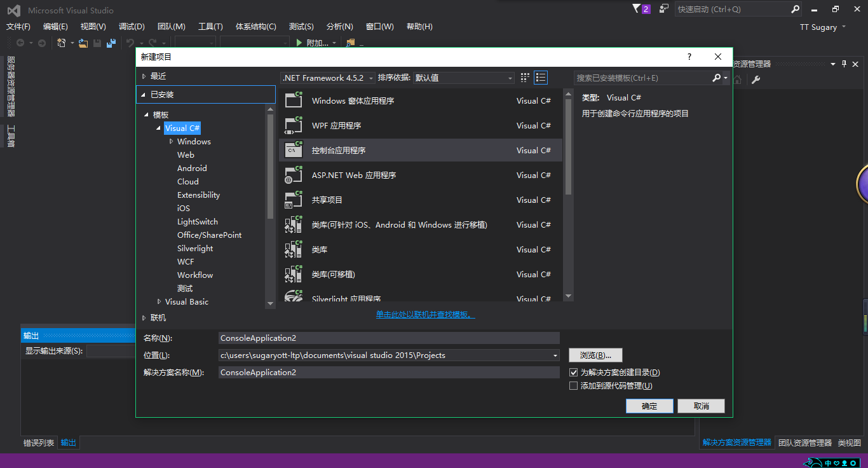
Task: Expand the Visual Basic tree node
Action: (159, 301)
